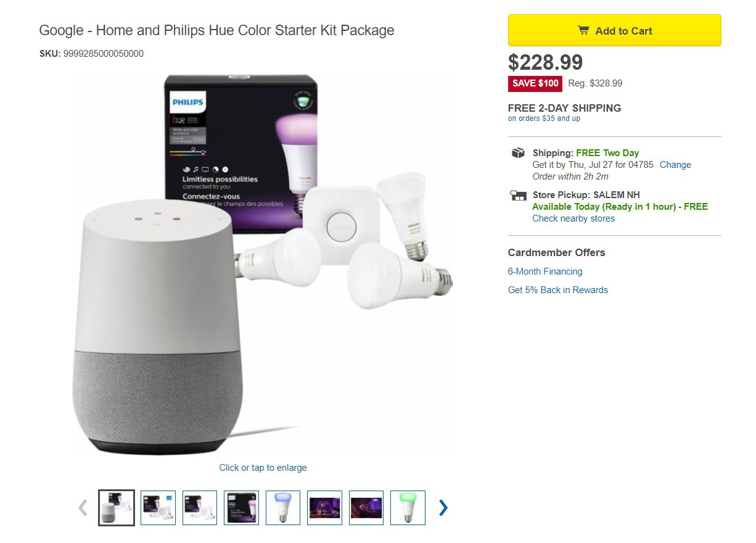Click Check nearby stores link

[x=573, y=218]
